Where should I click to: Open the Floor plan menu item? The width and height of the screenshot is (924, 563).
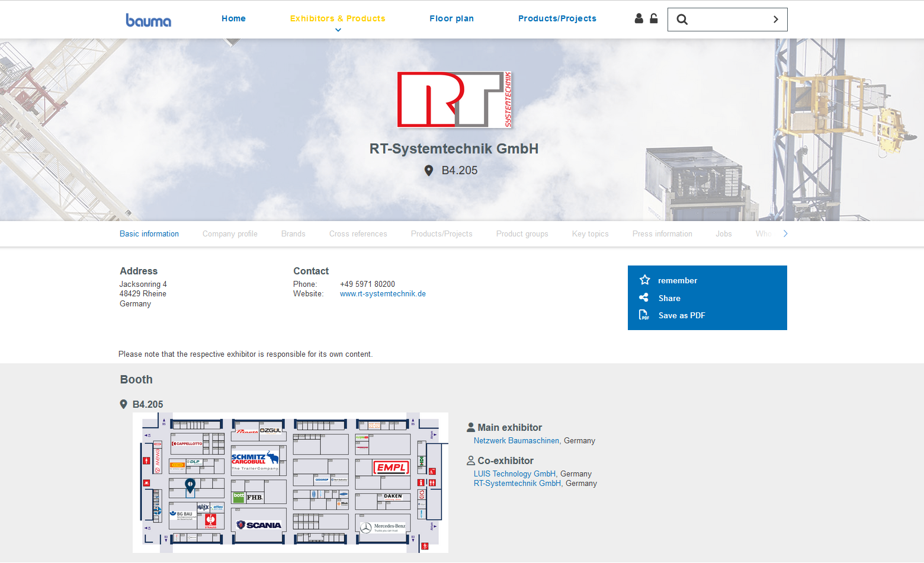tap(451, 18)
